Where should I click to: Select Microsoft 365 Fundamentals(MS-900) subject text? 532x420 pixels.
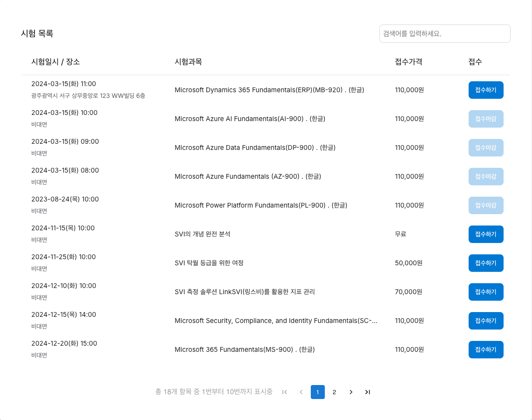coord(245,350)
